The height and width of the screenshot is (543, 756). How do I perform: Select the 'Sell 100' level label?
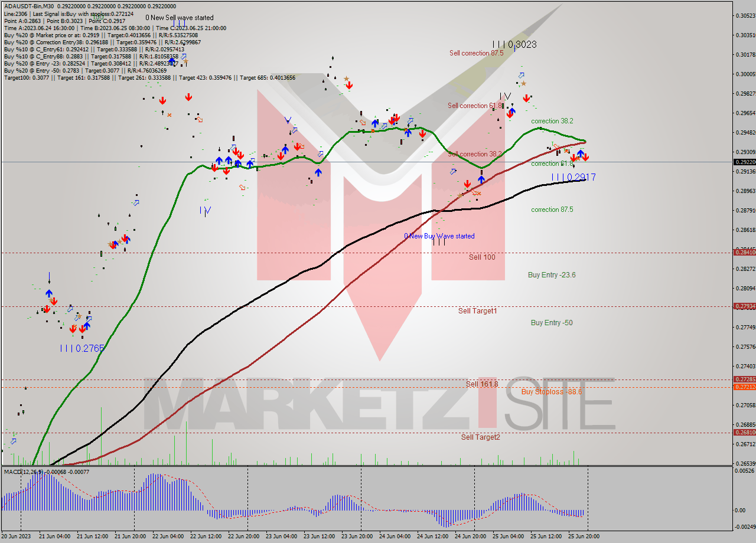click(482, 257)
